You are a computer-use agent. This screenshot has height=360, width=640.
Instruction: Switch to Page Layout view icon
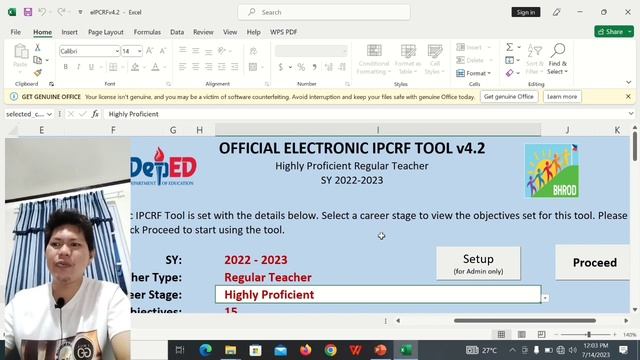pos(522,335)
